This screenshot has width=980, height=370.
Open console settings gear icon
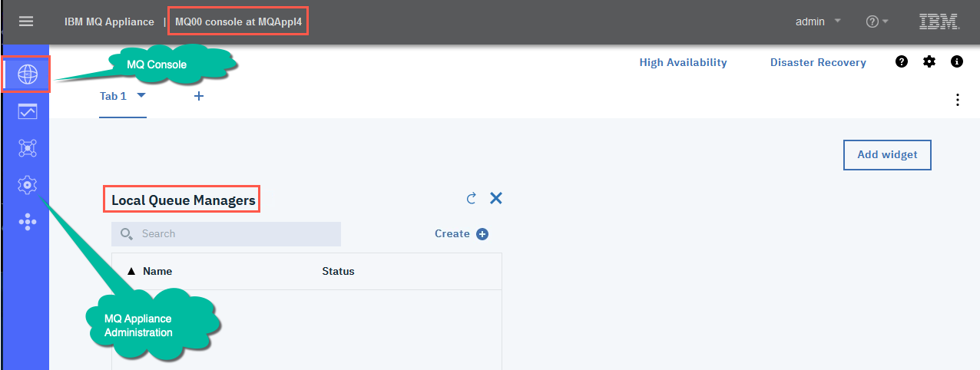[x=929, y=62]
